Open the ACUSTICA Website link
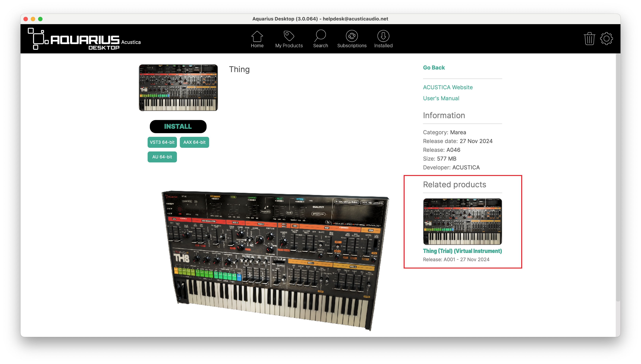The width and height of the screenshot is (641, 364). tap(448, 87)
